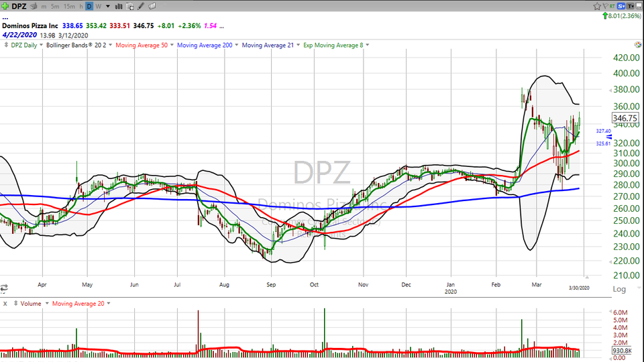Click the Dominos Pizza Inc company name
The width and height of the screenshot is (644, 362).
coord(30,25)
